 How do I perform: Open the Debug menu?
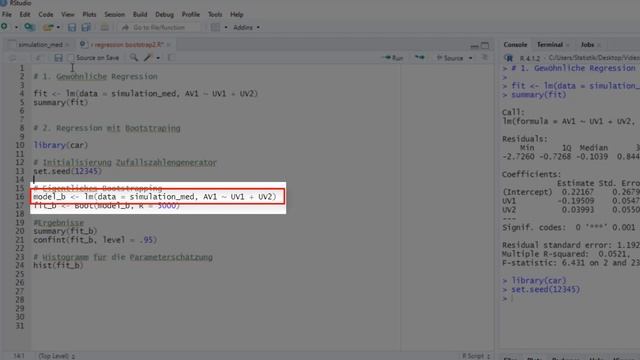pos(164,14)
